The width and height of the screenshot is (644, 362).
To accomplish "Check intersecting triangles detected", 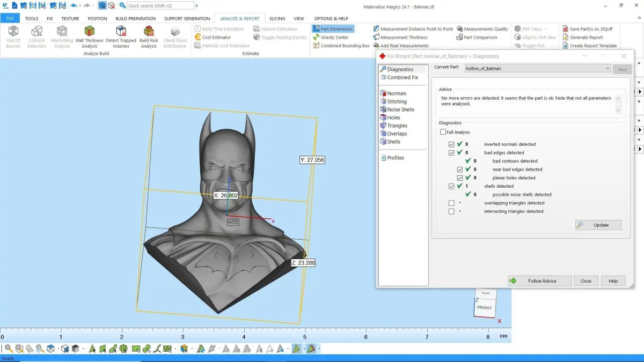I will (x=451, y=211).
